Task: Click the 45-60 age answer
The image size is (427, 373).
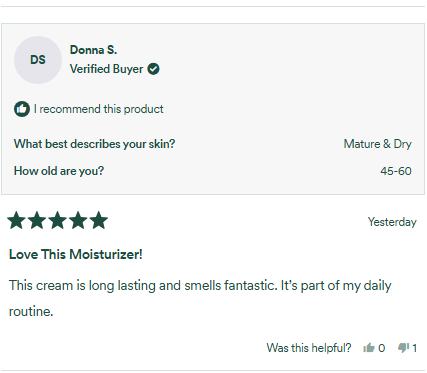Action: (396, 171)
